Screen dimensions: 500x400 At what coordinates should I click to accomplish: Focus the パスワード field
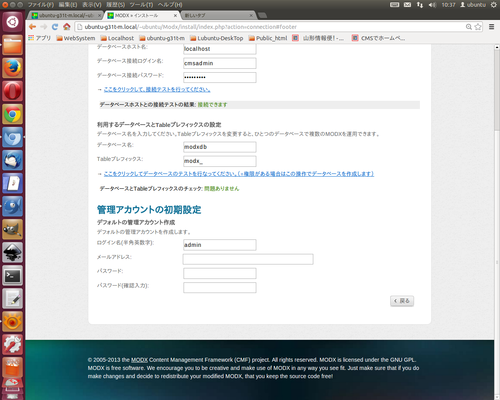coord(220,273)
